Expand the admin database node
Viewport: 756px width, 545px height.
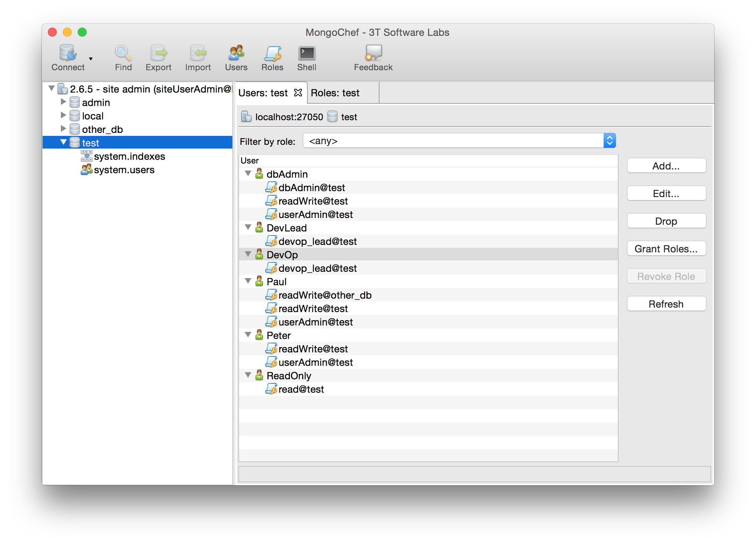coord(63,102)
